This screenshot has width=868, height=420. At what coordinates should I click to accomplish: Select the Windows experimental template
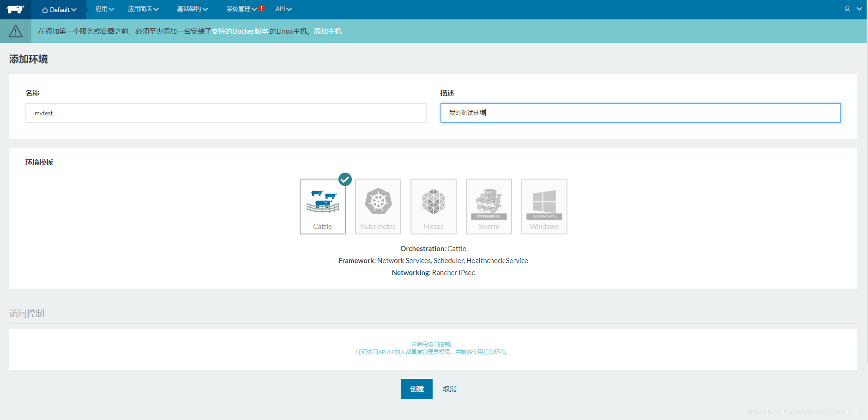tap(544, 207)
